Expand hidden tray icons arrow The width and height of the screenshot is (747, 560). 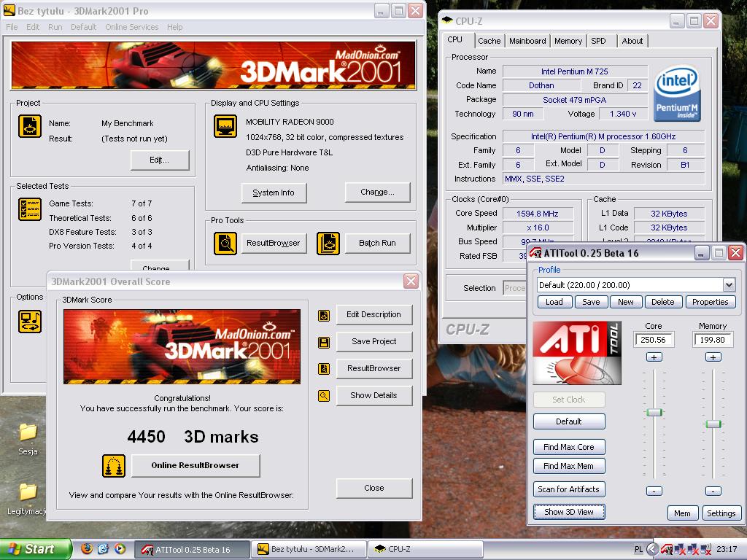tap(653, 550)
